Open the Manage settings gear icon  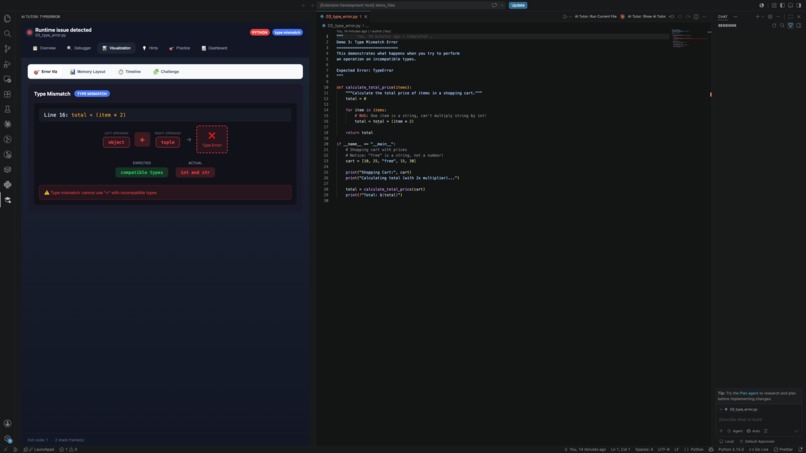[7, 439]
